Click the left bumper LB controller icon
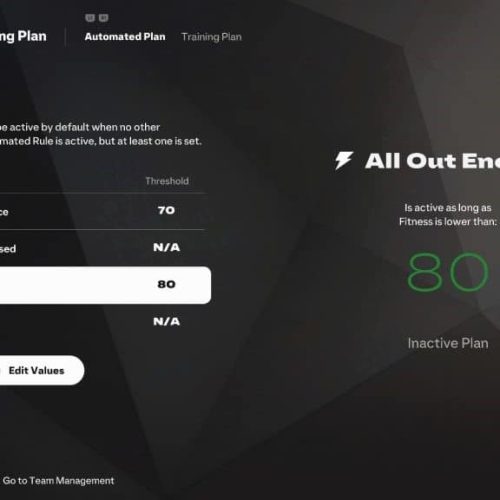 (x=90, y=18)
